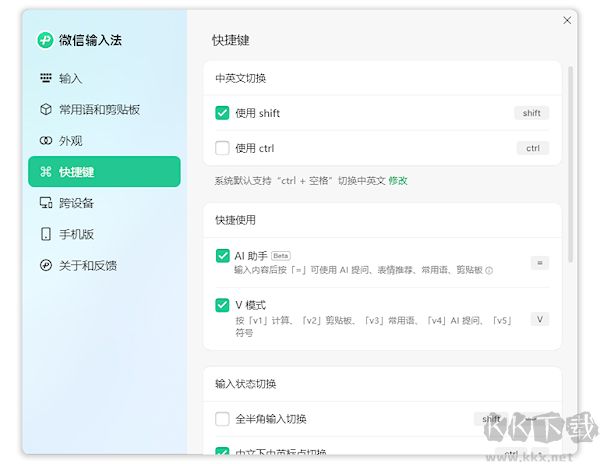Click the 快捷使用 section heading

click(235, 220)
